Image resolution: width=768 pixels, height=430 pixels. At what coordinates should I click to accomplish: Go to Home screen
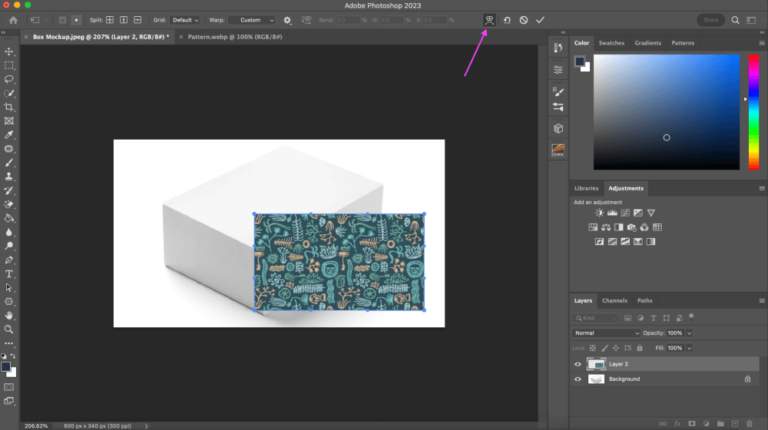[13, 20]
